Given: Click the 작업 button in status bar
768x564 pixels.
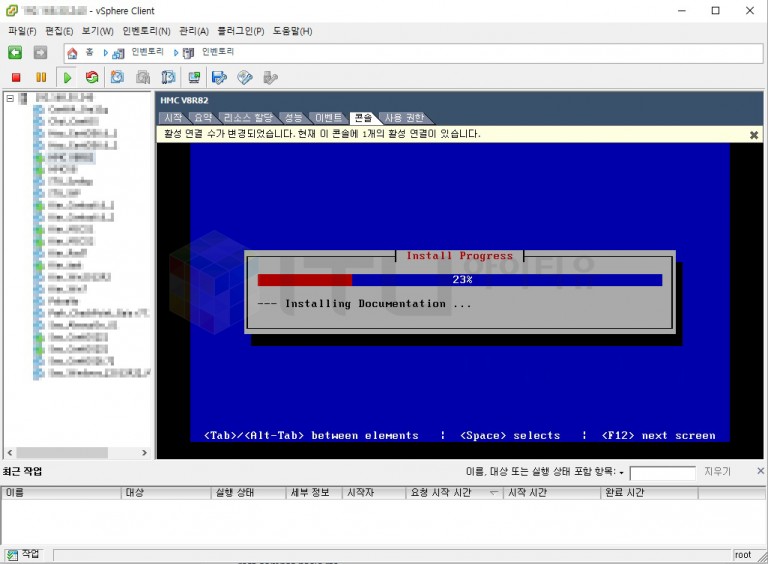Looking at the screenshot, I should [x=23, y=554].
